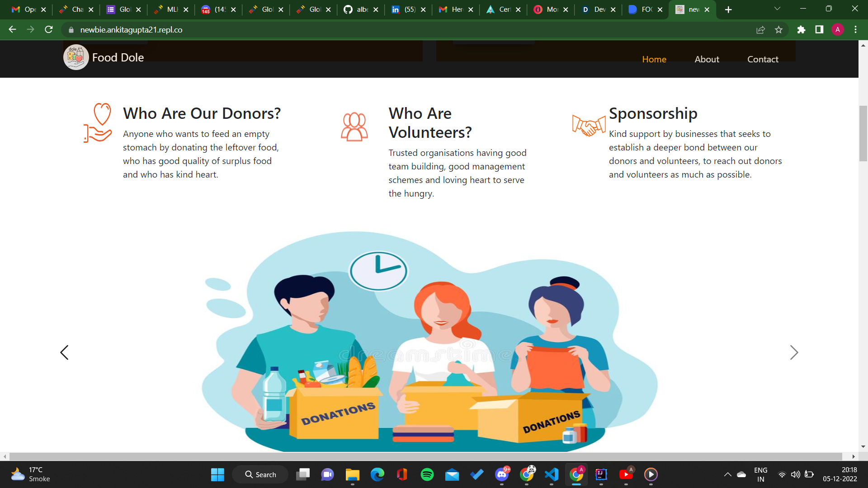Open the Contact menu item
Image resolution: width=868 pixels, height=488 pixels.
tap(763, 59)
